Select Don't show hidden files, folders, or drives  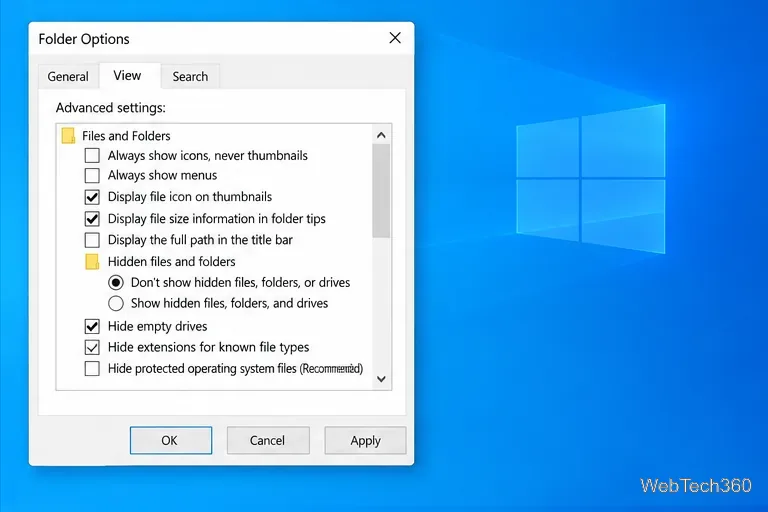click(x=116, y=283)
